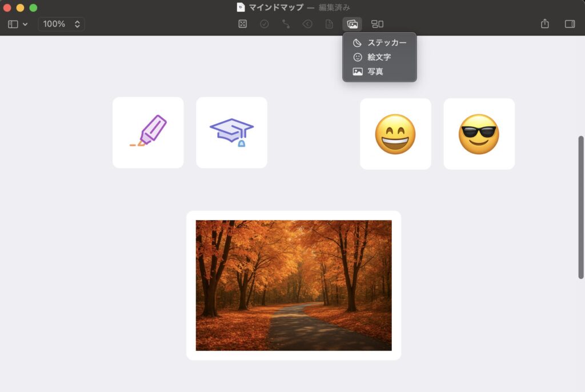Image resolution: width=585 pixels, height=392 pixels.
Task: Toggle the right inspector panel icon
Action: tap(570, 24)
